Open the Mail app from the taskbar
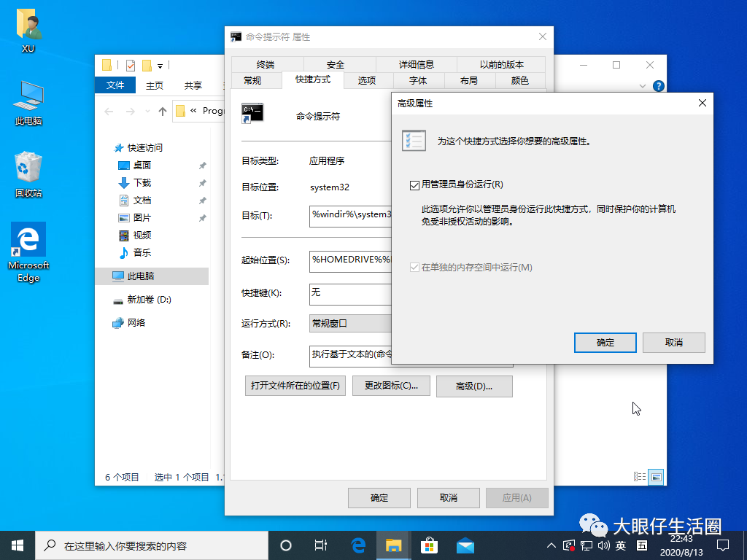 pos(465,545)
